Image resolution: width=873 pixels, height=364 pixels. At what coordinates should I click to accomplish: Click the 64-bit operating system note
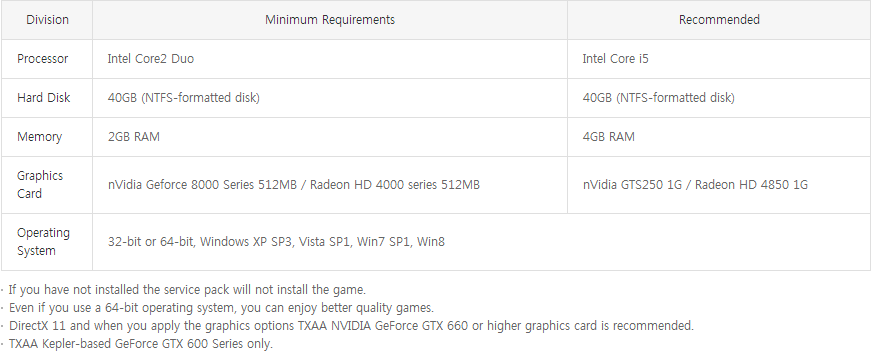pos(218,308)
